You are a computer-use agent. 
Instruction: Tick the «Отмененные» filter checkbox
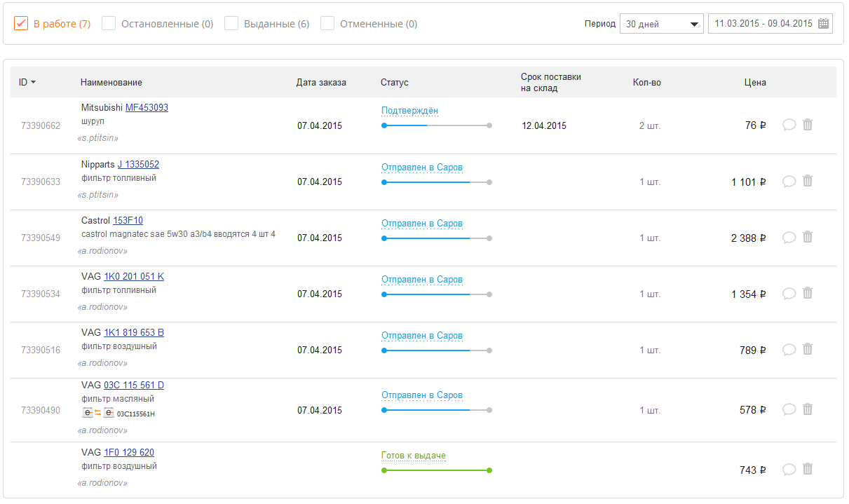point(327,24)
